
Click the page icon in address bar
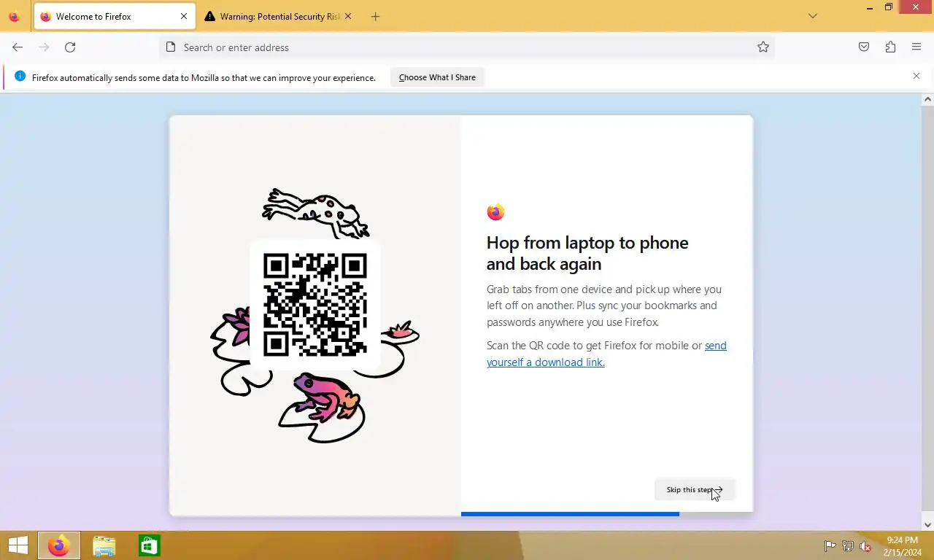pyautogui.click(x=171, y=47)
